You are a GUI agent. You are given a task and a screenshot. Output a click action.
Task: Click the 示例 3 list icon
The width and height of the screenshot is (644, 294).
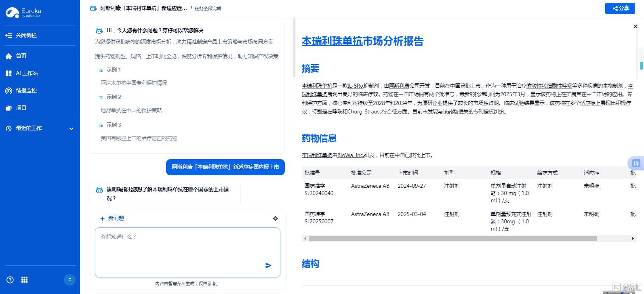click(x=101, y=125)
